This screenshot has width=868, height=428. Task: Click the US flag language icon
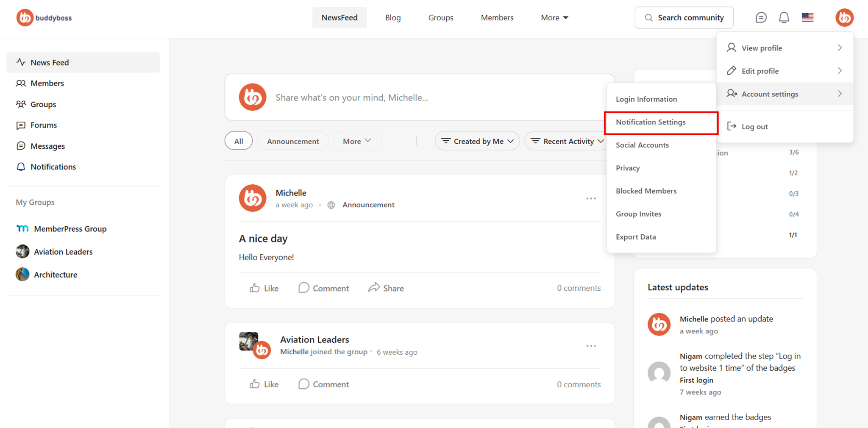[807, 17]
